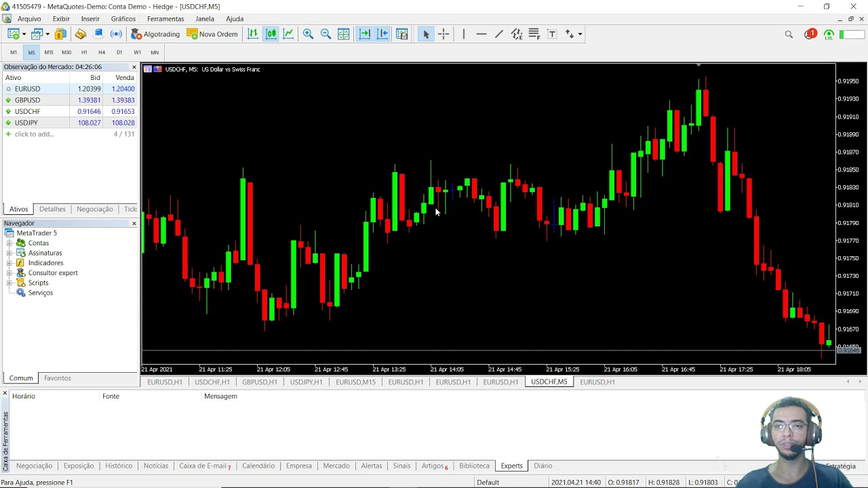Select the crosshair tool
868x488 pixels.
(443, 34)
